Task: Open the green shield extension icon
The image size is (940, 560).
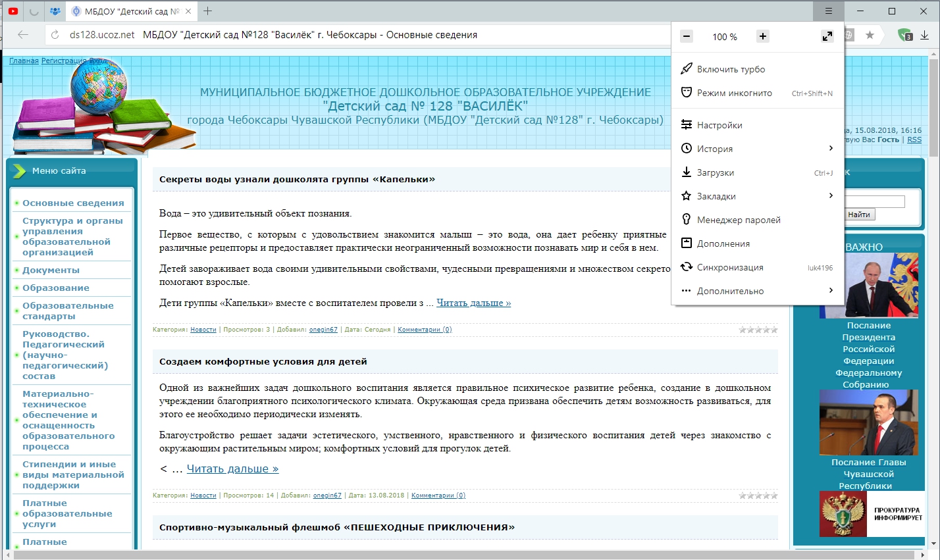Action: coord(905,35)
